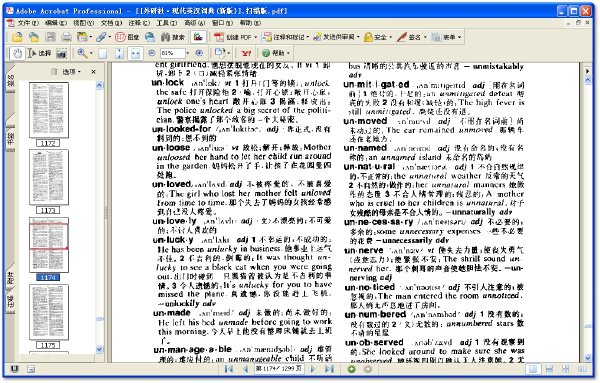Switch to Facing pages layout
The width and height of the screenshot is (600, 383).
[x=582, y=369]
